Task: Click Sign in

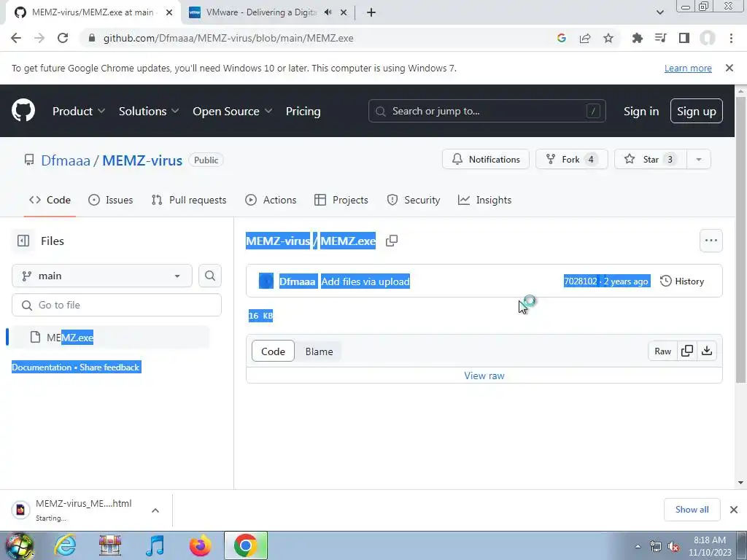Action: coord(641,111)
